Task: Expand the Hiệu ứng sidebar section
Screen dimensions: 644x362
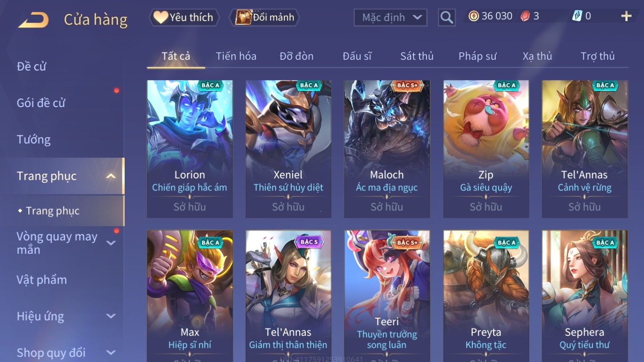Action: [x=111, y=316]
